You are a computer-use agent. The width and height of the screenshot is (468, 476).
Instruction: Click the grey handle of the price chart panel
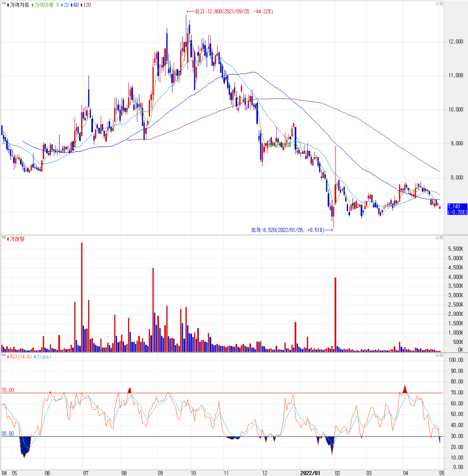point(4,3)
